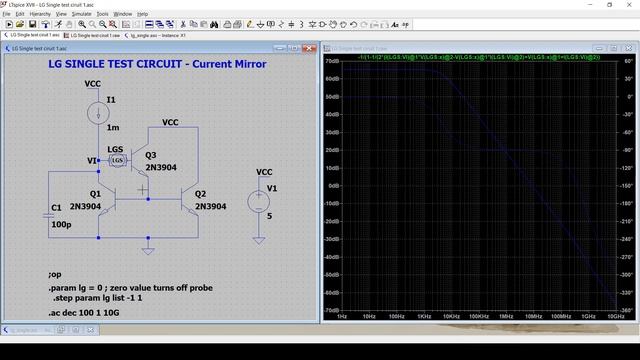Click the '.ac dec 100 1 10G' directive

(x=84, y=313)
